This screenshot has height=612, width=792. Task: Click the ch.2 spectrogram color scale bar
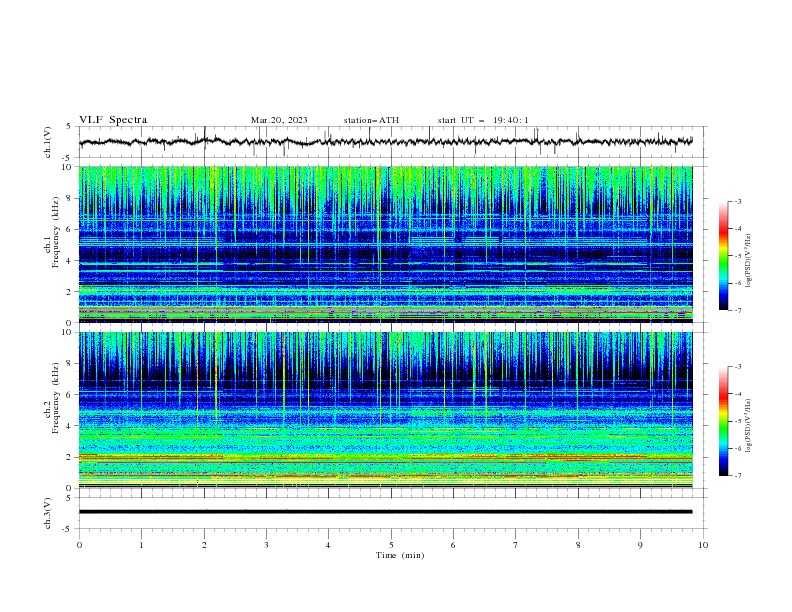724,421
